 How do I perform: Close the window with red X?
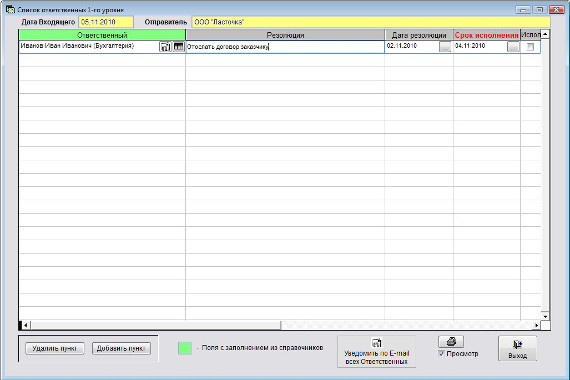click(x=557, y=10)
